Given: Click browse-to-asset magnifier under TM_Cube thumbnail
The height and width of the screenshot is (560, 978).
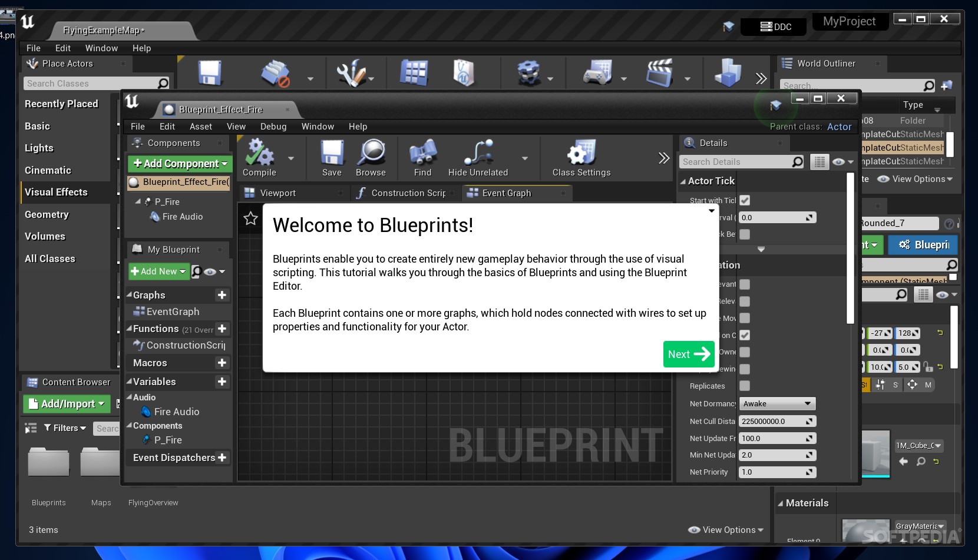Looking at the screenshot, I should (x=921, y=462).
